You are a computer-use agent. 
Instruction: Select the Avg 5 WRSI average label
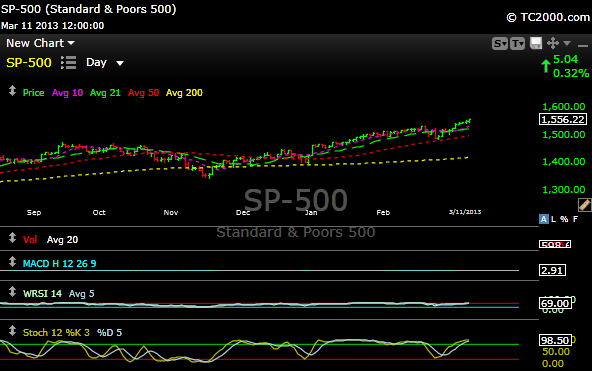[82, 294]
